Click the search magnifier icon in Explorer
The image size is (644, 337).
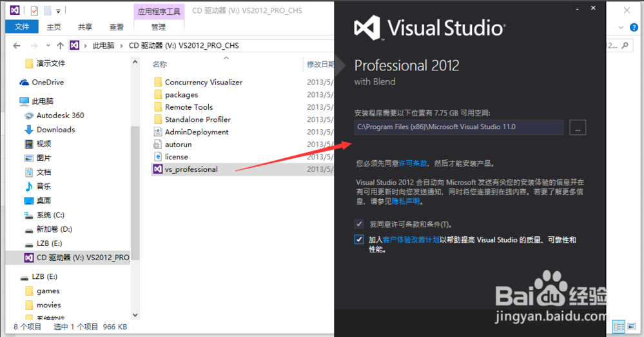point(625,45)
